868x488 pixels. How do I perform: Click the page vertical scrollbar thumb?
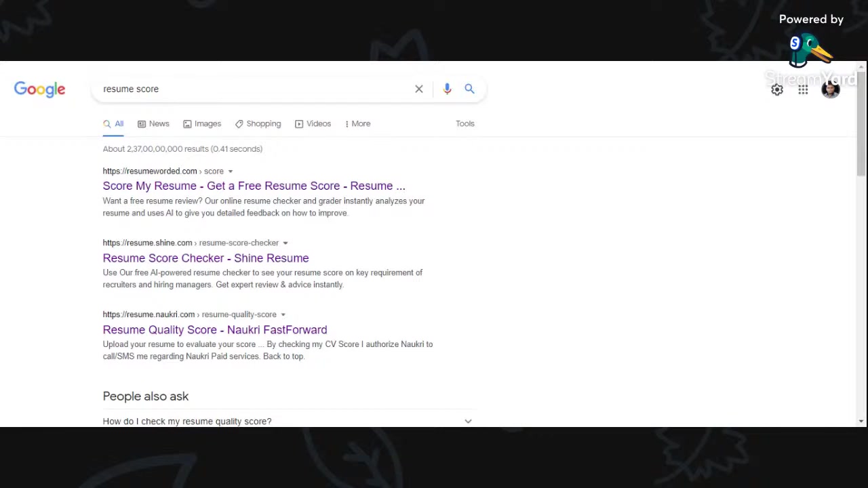point(861,122)
